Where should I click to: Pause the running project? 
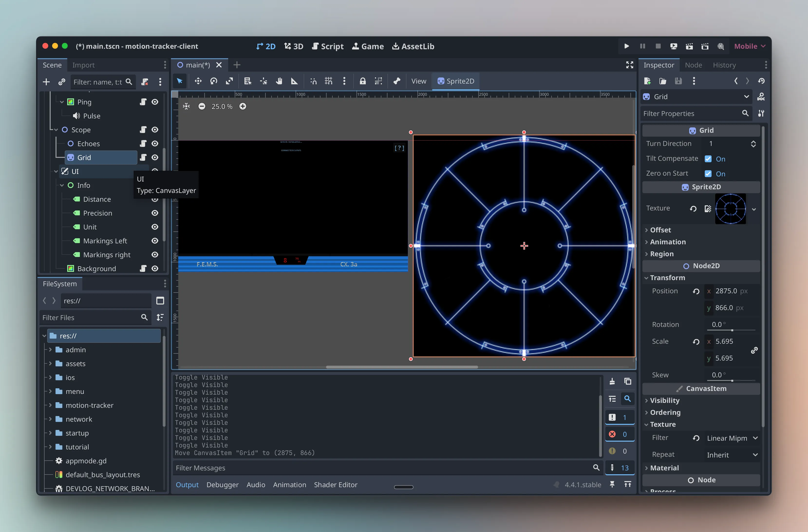pos(642,46)
